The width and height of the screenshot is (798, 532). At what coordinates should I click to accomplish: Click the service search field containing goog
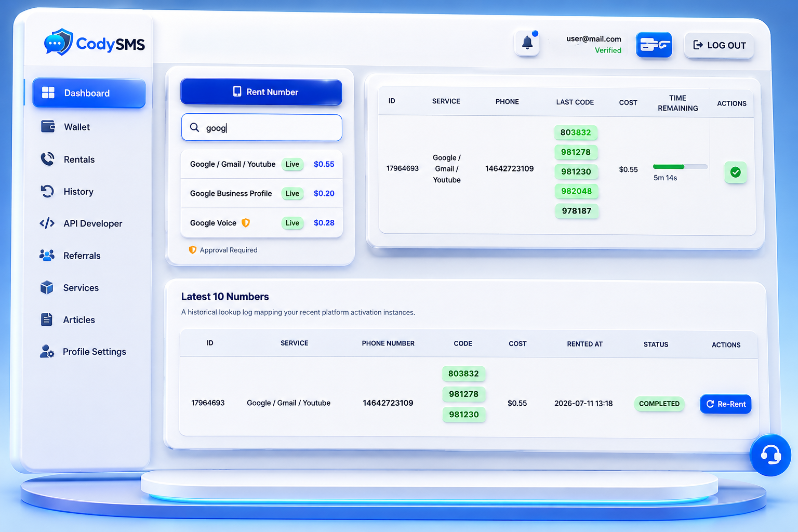[x=261, y=127]
